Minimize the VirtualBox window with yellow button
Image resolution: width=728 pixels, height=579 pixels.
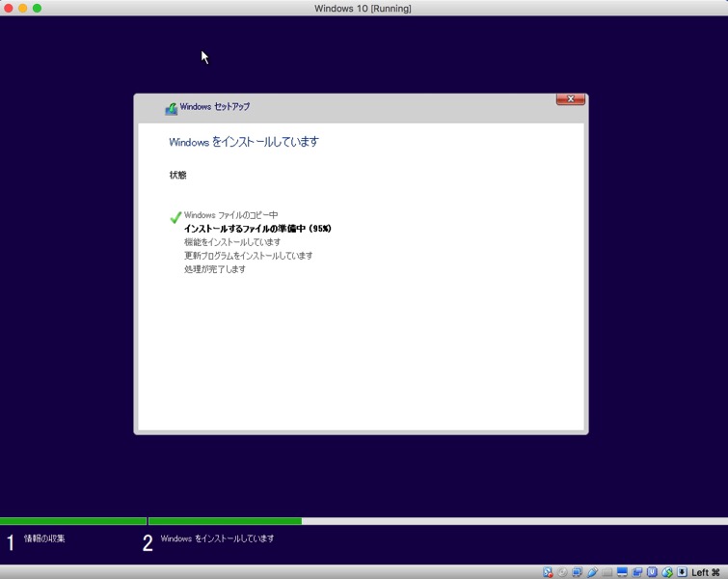(x=23, y=9)
